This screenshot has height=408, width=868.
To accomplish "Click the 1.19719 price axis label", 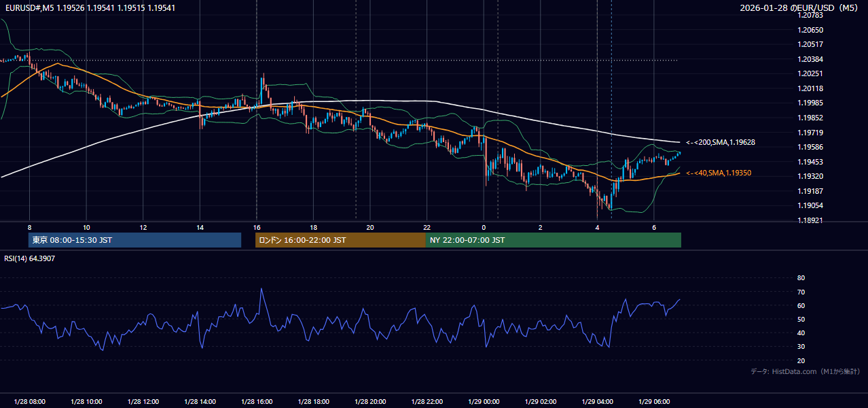I will pyautogui.click(x=810, y=133).
